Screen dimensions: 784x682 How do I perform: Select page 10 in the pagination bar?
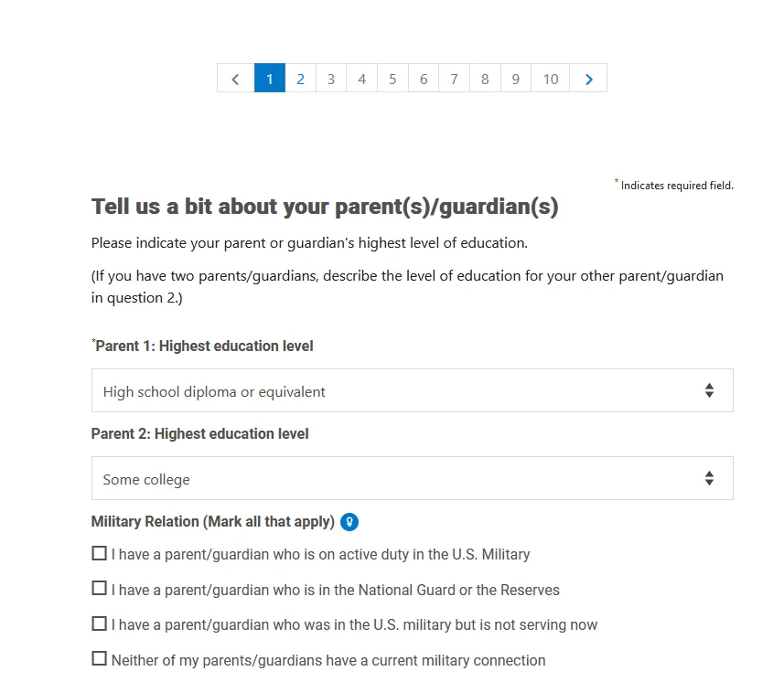[551, 79]
